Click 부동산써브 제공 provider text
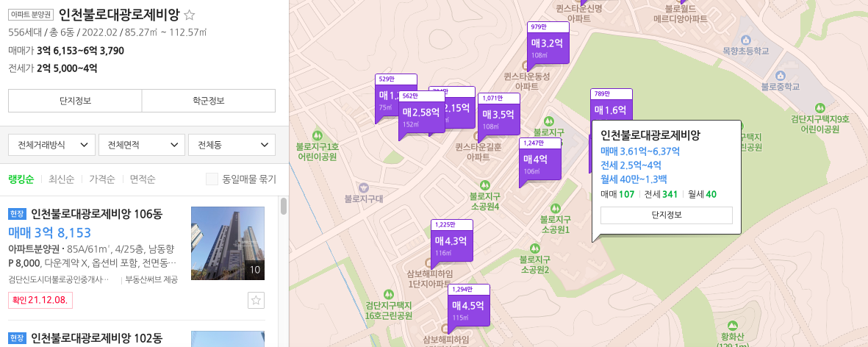This screenshot has height=347, width=868. (151, 280)
